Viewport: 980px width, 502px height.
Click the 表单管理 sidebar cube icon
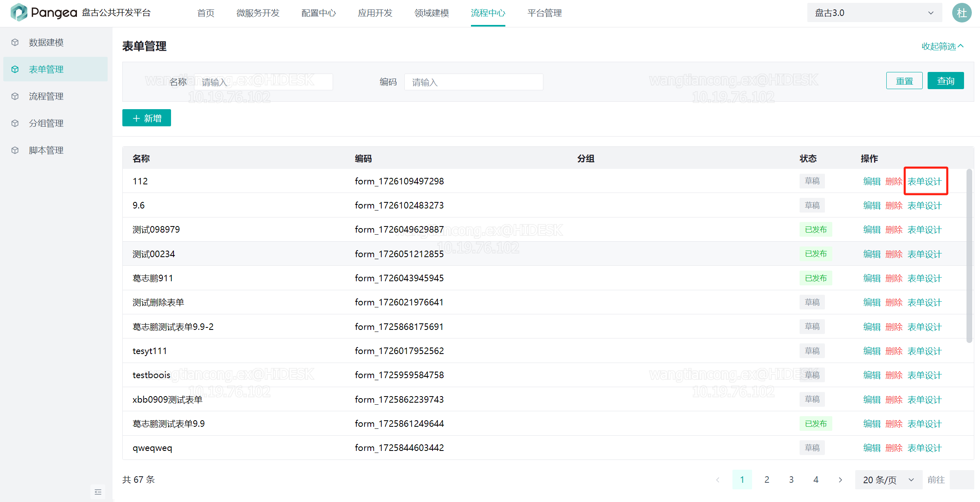click(15, 69)
